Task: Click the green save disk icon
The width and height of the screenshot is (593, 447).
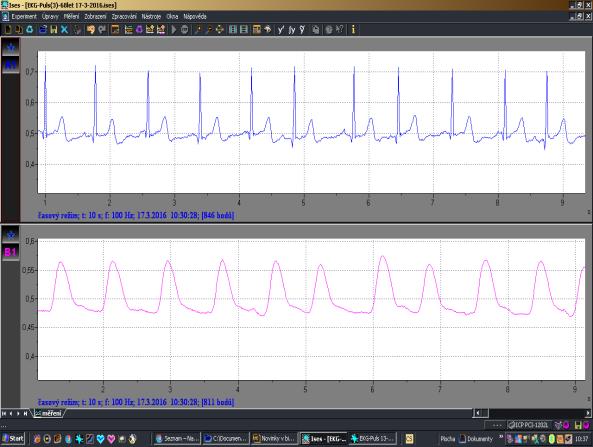Action: pyautogui.click(x=54, y=29)
